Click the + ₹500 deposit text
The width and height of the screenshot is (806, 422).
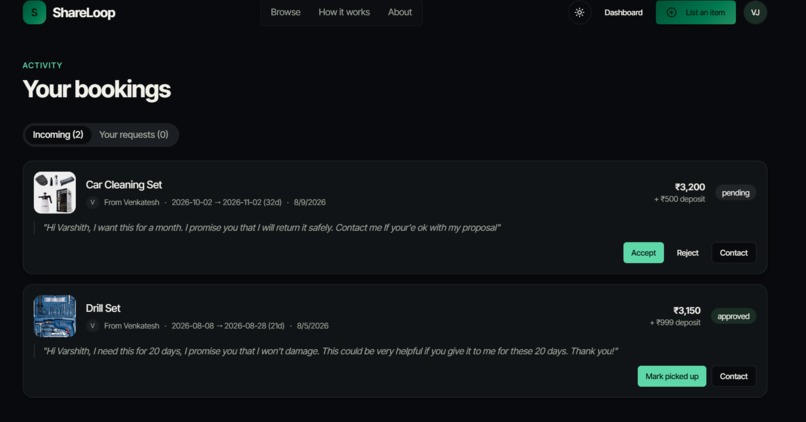click(x=680, y=199)
